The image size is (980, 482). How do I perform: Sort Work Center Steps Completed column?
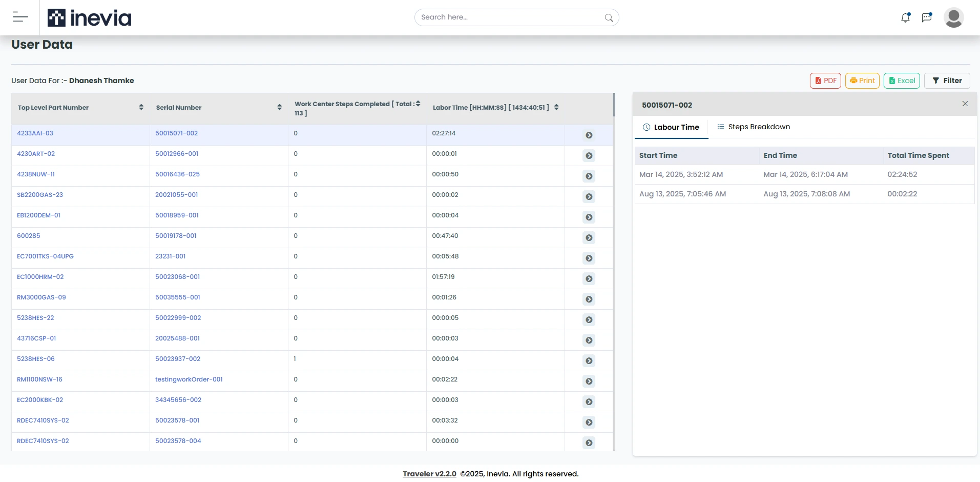(x=418, y=104)
